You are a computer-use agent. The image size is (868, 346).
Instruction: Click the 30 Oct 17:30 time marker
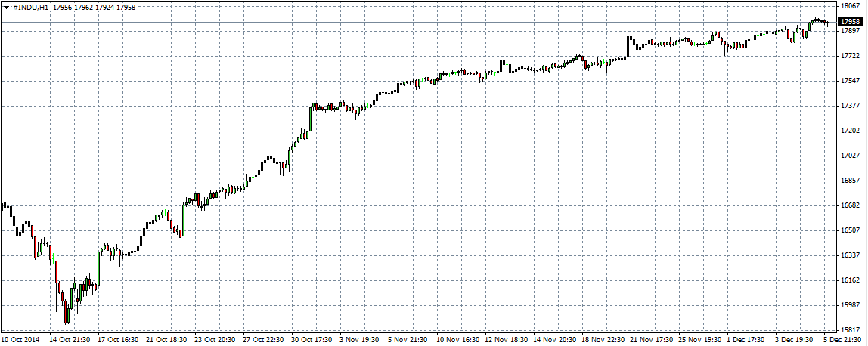(x=311, y=340)
